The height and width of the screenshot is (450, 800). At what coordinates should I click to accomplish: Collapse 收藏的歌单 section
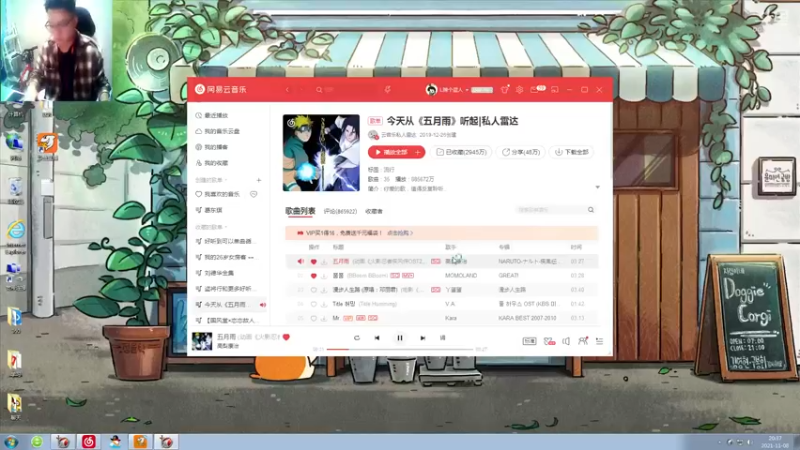tap(211, 227)
